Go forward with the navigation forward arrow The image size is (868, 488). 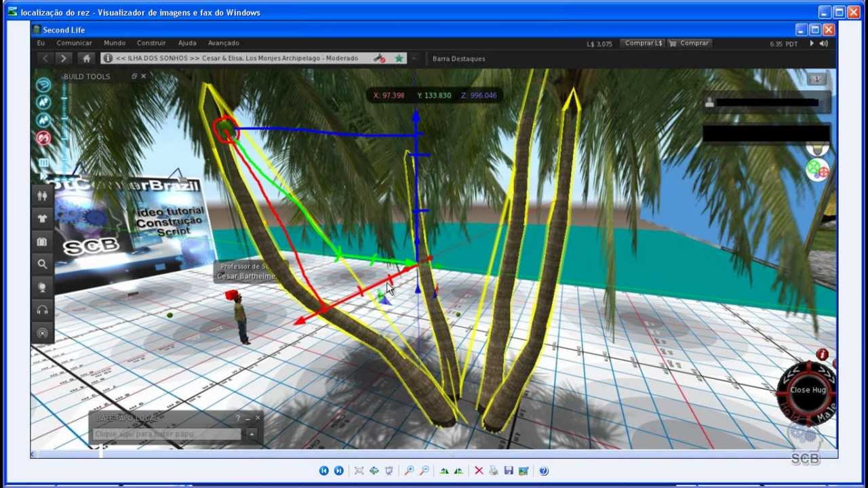[63, 58]
